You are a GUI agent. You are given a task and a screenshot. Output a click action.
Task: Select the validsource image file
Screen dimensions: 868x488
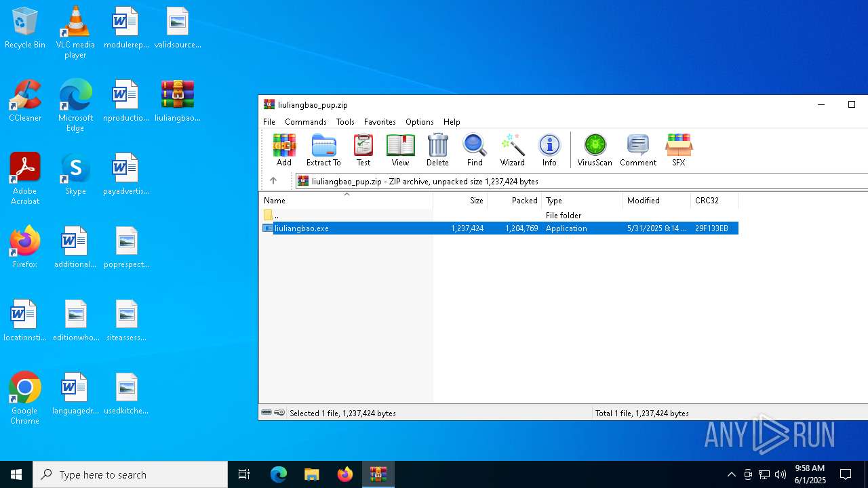(x=178, y=28)
